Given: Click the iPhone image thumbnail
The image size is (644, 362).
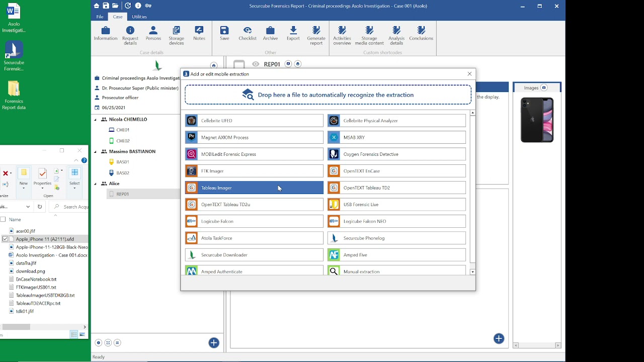Looking at the screenshot, I should click(x=537, y=120).
